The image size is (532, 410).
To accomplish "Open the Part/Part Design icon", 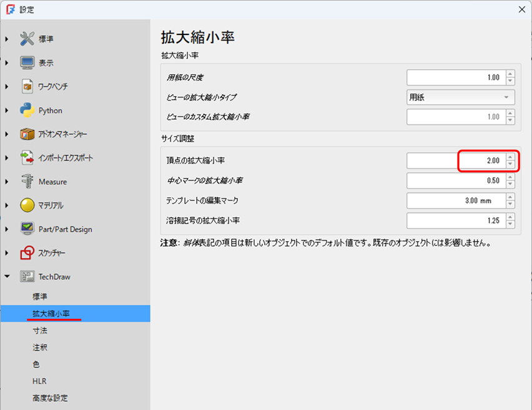I will (27, 229).
